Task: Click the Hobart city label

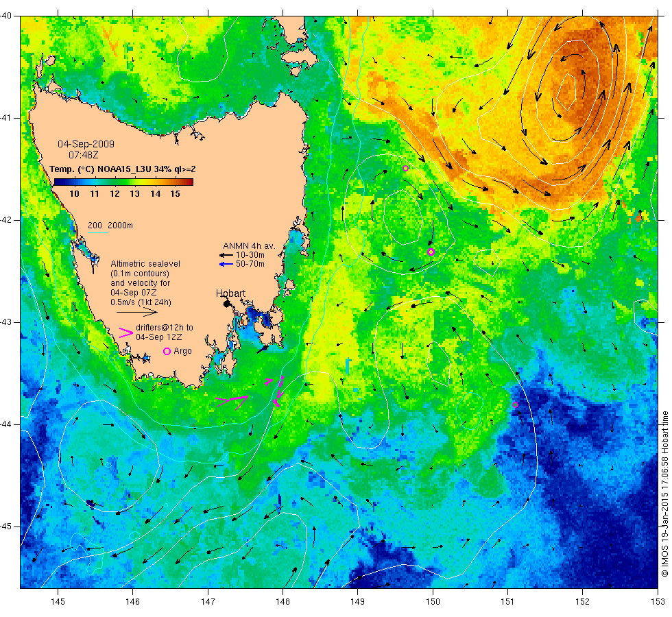Action: [x=230, y=293]
